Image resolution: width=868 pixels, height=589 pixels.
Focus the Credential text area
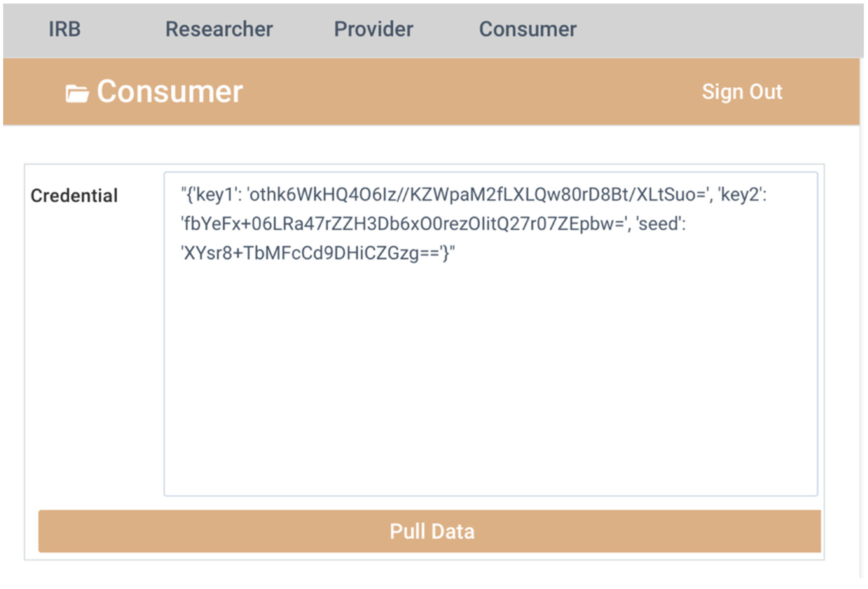coord(490,374)
